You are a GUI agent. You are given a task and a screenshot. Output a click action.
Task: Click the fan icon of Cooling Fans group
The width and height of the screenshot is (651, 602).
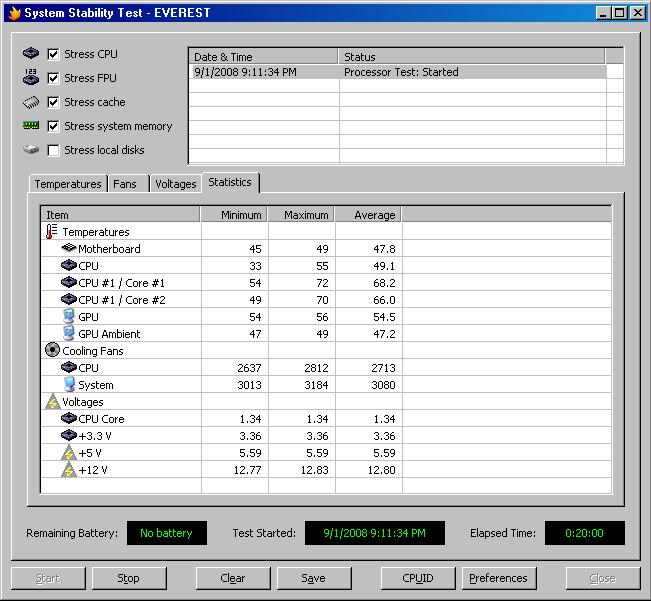[52, 350]
